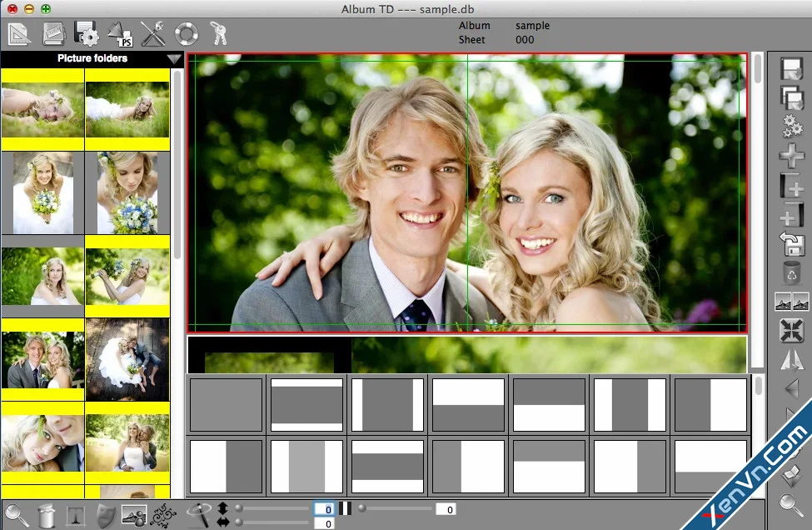The image size is (812, 530).
Task: Click the mask tool icon
Action: (x=106, y=516)
